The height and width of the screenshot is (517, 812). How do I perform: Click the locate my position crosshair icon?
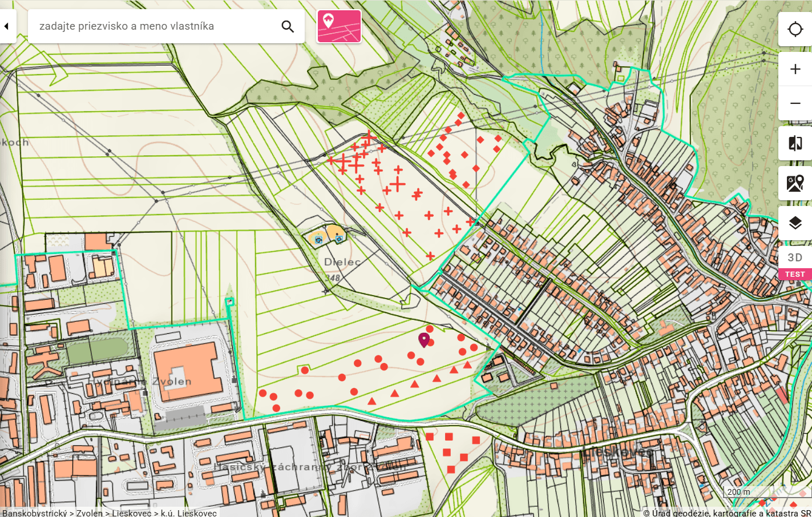coord(795,29)
